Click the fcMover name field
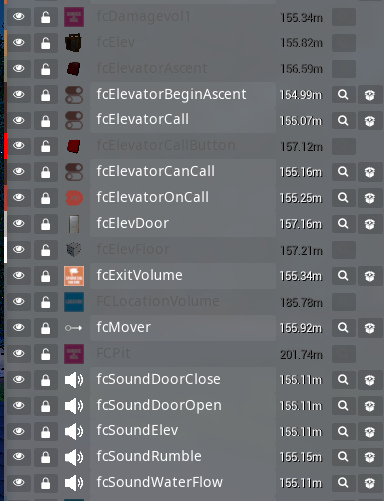This screenshot has height=501, width=384. click(x=183, y=327)
